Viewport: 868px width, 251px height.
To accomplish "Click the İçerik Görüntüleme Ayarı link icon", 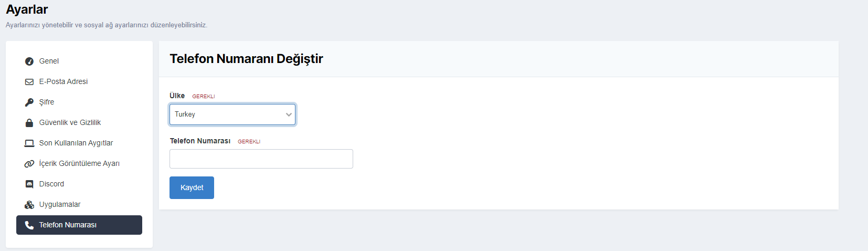I will 29,164.
